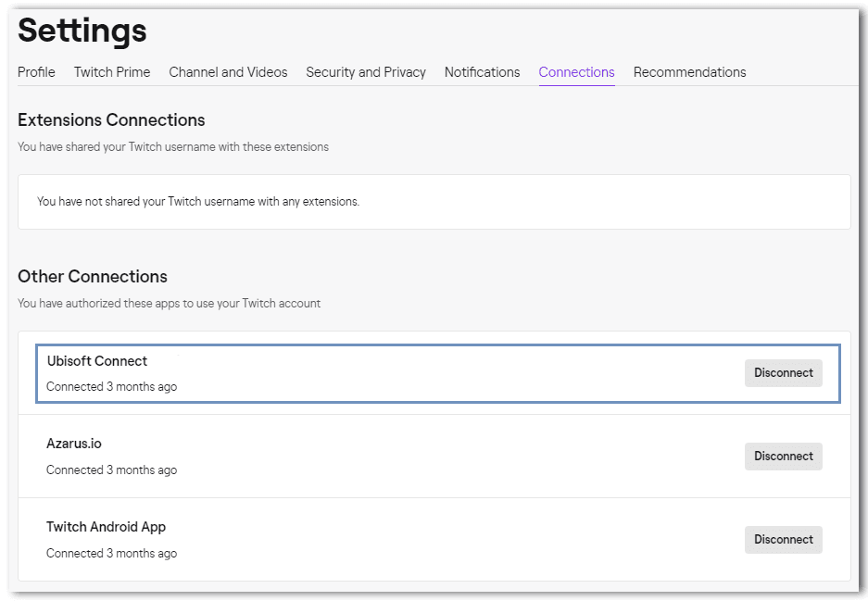Open Security and Privacy tab
This screenshot has height=601, width=868.
point(366,72)
